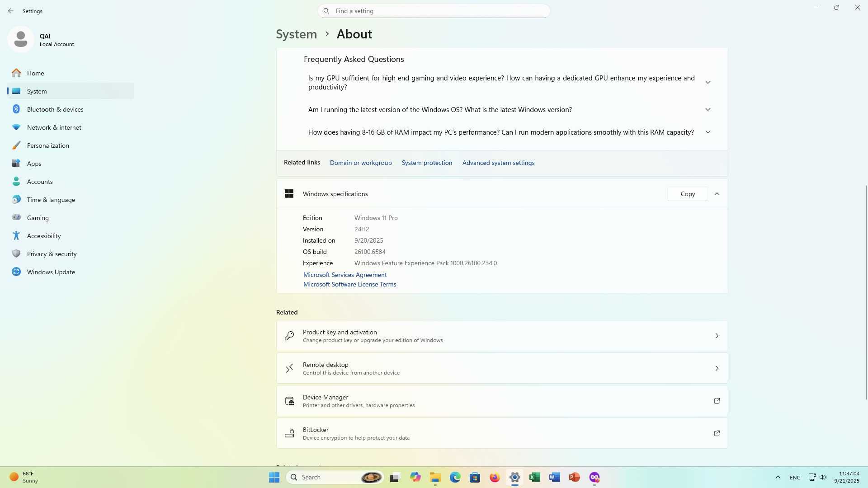The image size is (868, 488).
Task: Open the Windows Start menu
Action: coord(274,477)
